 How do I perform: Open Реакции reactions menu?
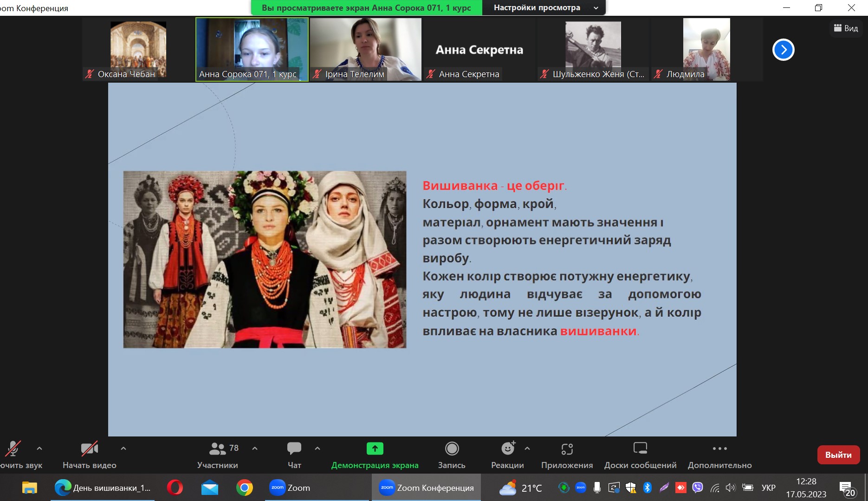[507, 455]
